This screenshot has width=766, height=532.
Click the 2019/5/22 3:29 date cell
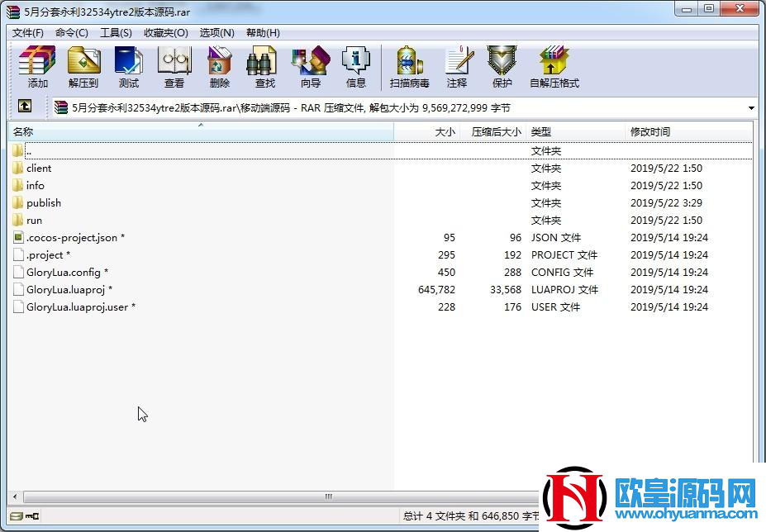tap(666, 202)
